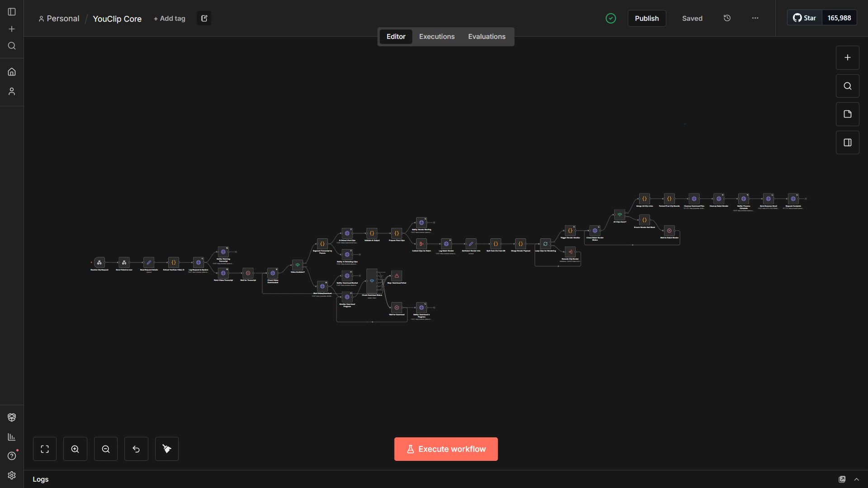The width and height of the screenshot is (868, 488).
Task: Open the GitHub Star button
Action: pyautogui.click(x=805, y=18)
